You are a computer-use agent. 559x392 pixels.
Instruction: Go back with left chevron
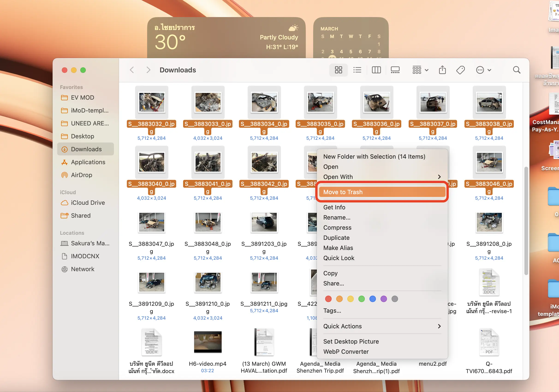pos(132,70)
